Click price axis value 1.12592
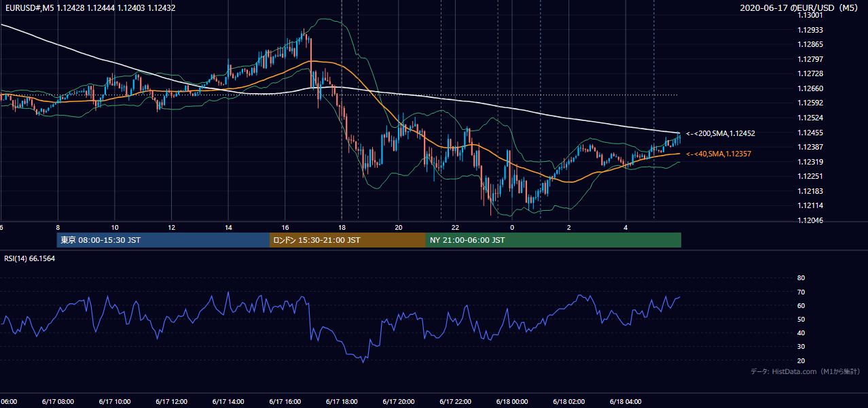 [x=810, y=103]
